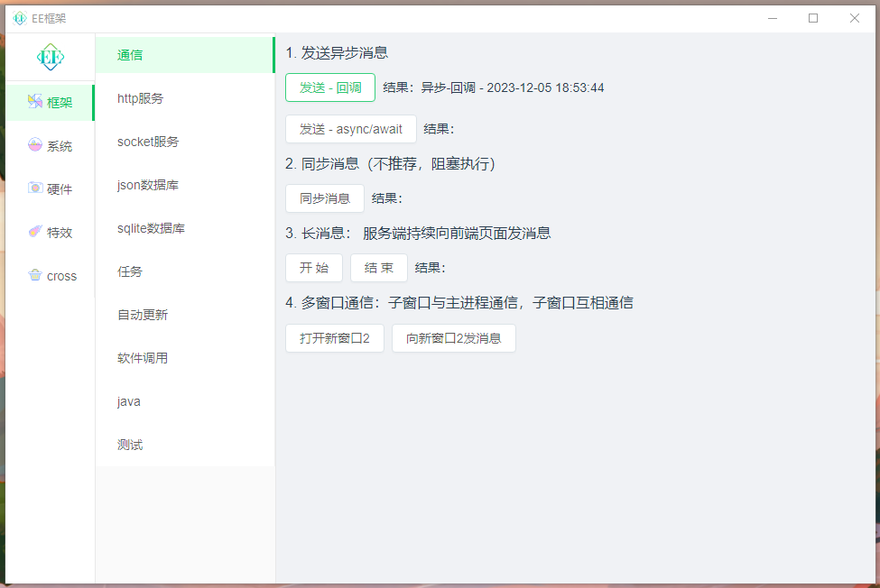Click the EE框架 title bar app icon
Viewport: 880px width, 588px height.
[20, 19]
